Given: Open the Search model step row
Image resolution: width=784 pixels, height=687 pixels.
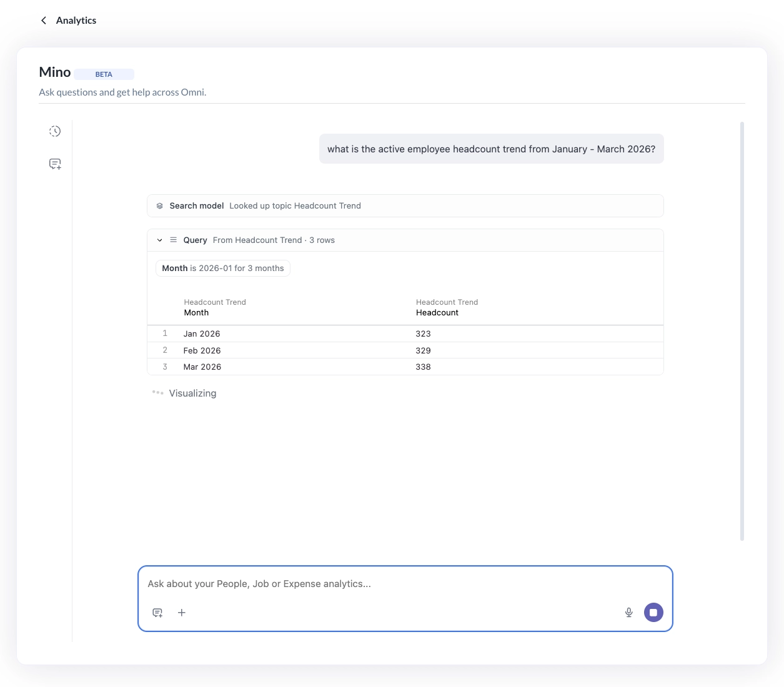Looking at the screenshot, I should pos(405,206).
